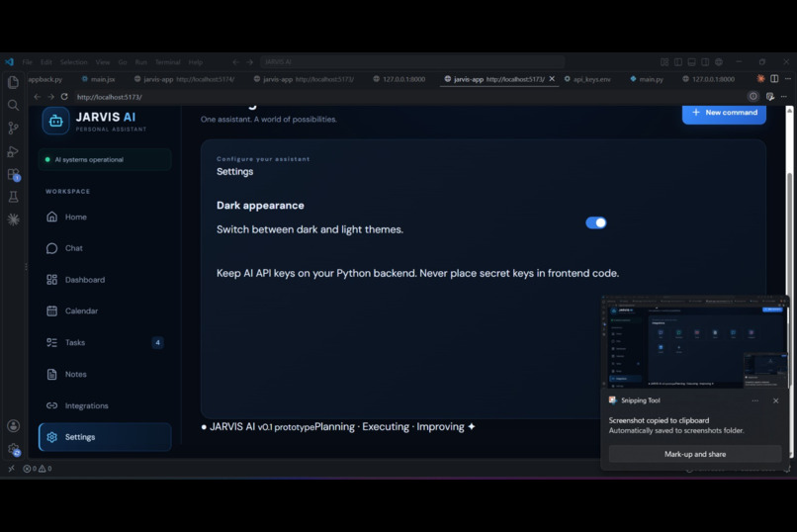This screenshot has width=797, height=532.
Task: Click the more actions ellipsis in address bar
Action: coord(784,97)
